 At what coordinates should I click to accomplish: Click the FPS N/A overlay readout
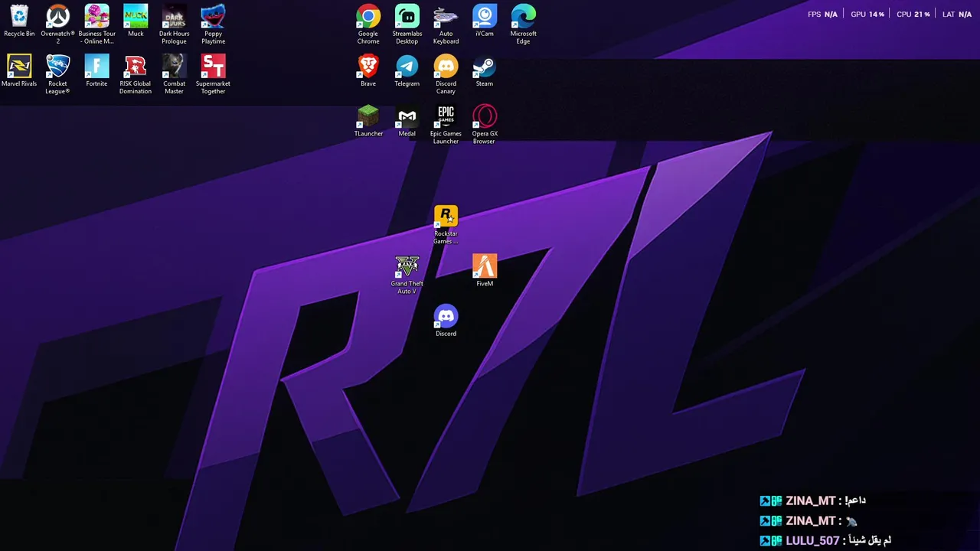(x=822, y=15)
